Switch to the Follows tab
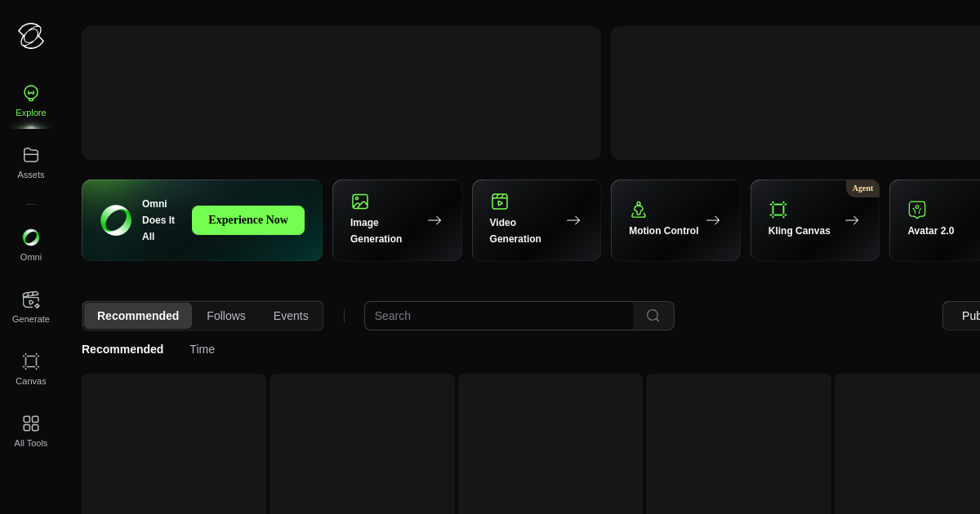The height and width of the screenshot is (514, 980). tap(226, 316)
